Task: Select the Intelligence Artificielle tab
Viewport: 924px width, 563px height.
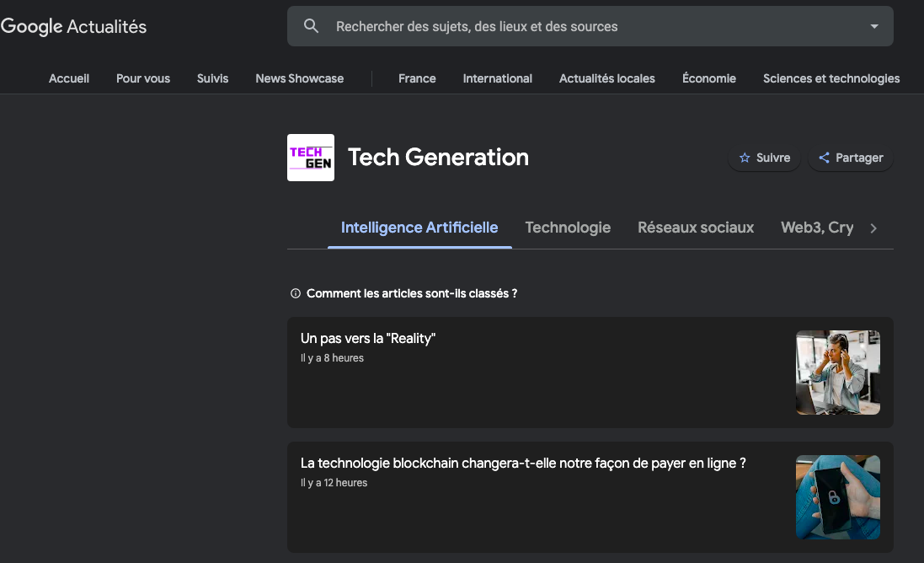Action: coord(419,228)
